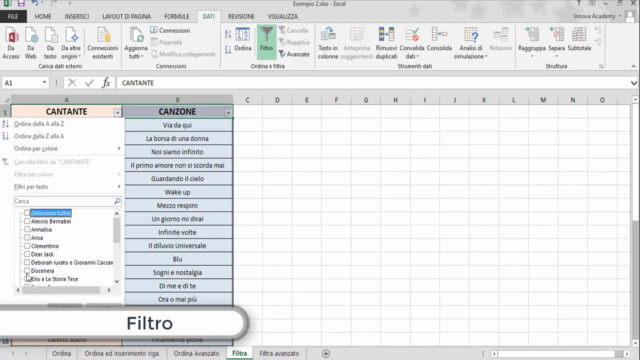Check the Alessio Bernabei checkbox
Screen dimensions: 640x360
[27, 221]
